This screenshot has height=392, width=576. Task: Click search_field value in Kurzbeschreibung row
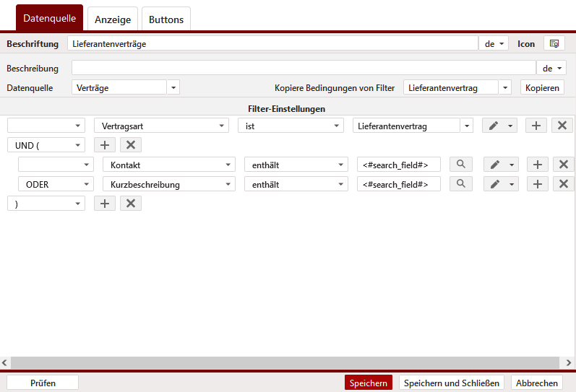click(398, 184)
